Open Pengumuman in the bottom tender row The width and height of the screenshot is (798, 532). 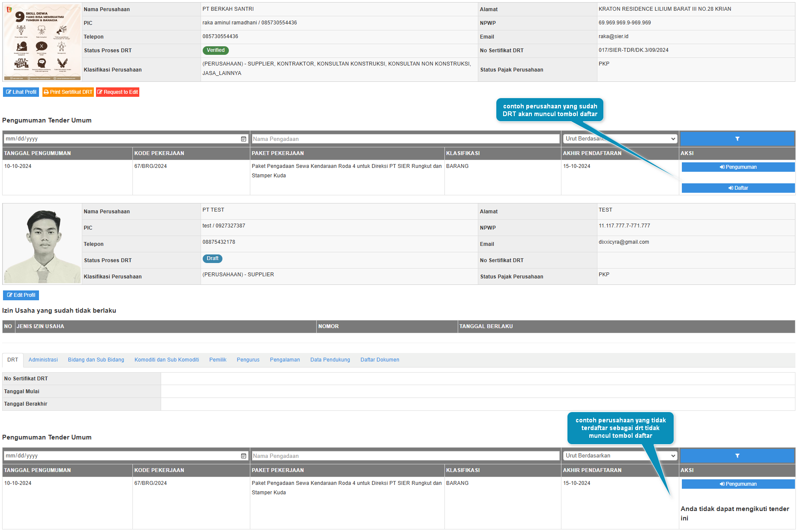(x=738, y=484)
